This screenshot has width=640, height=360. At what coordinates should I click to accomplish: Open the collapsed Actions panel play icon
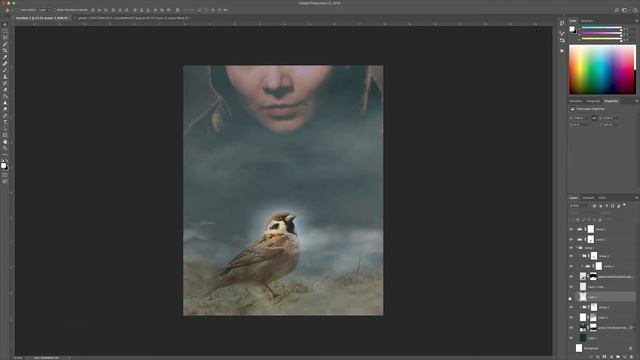(562, 51)
